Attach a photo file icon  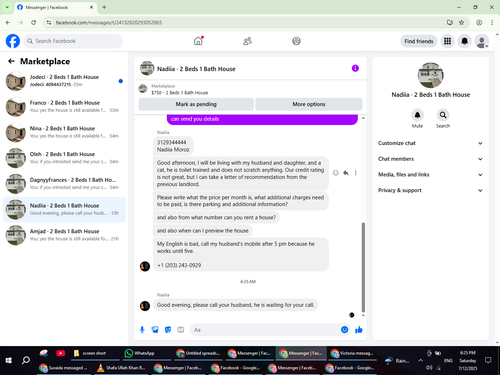(155, 330)
